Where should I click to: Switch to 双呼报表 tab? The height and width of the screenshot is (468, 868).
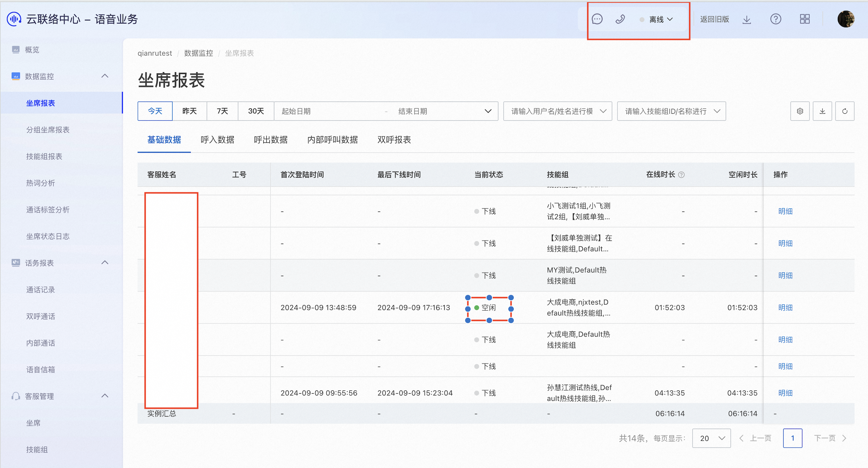coord(394,140)
